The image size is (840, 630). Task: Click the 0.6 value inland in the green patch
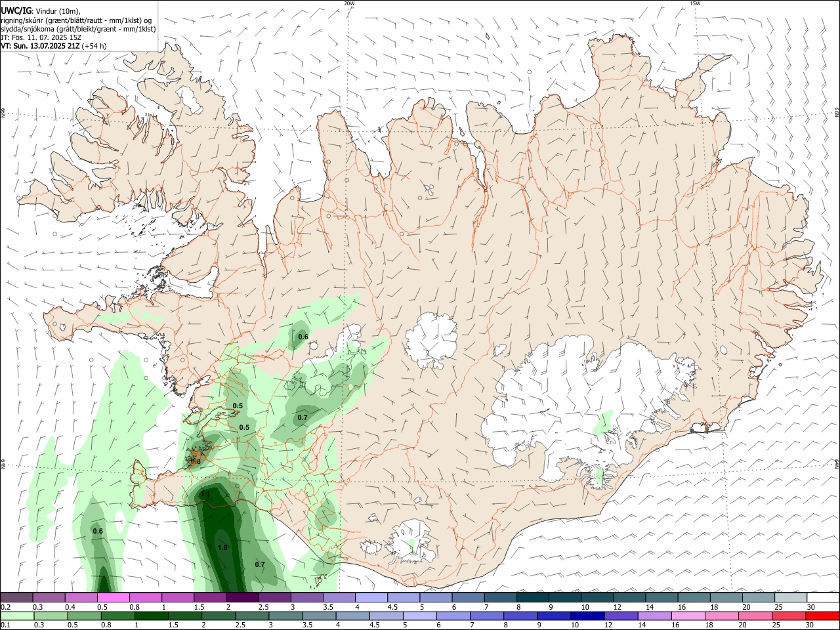(x=303, y=337)
